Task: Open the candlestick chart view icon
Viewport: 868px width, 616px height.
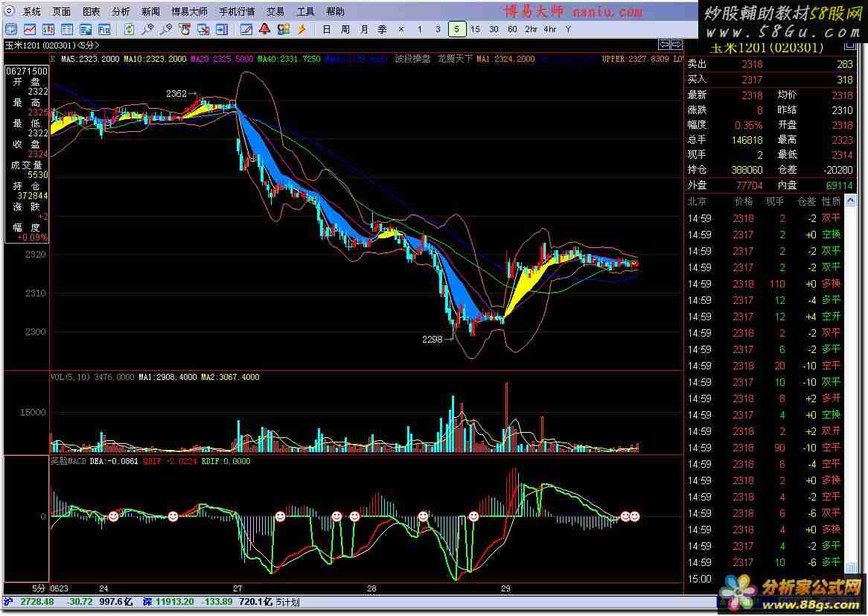Action: pos(48,29)
